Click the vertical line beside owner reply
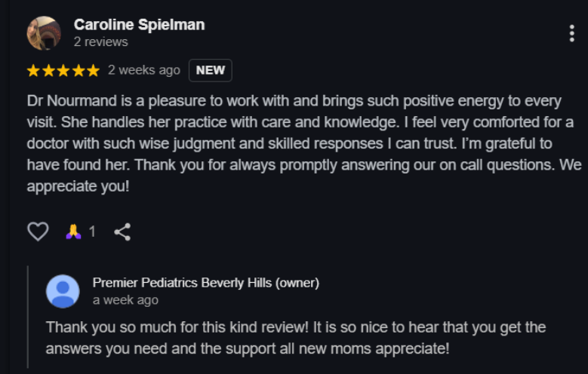The image size is (588, 374). click(28, 317)
